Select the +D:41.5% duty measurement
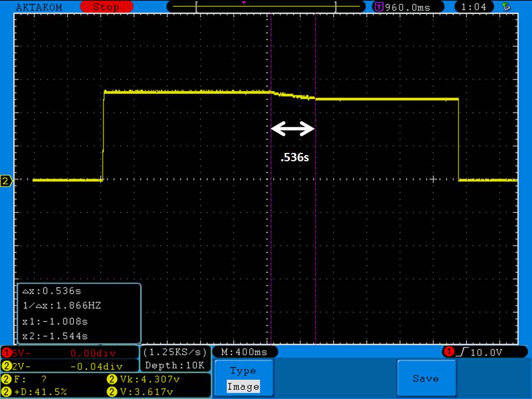 (x=35, y=392)
